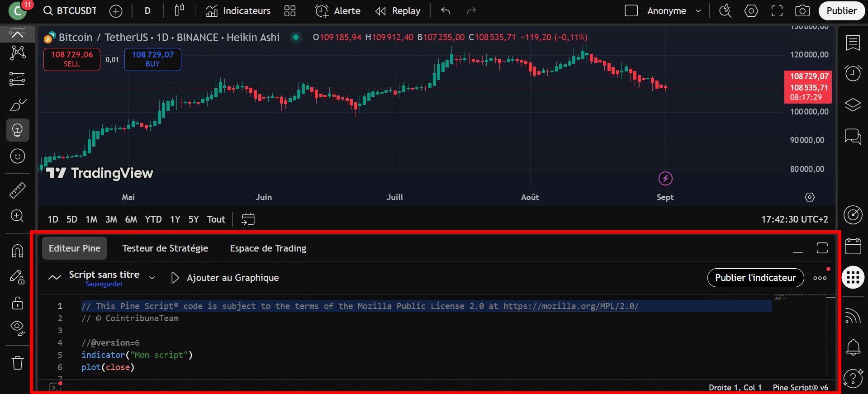The width and height of the screenshot is (868, 394).
Task: Select the ruler measure tool
Action: point(18,190)
